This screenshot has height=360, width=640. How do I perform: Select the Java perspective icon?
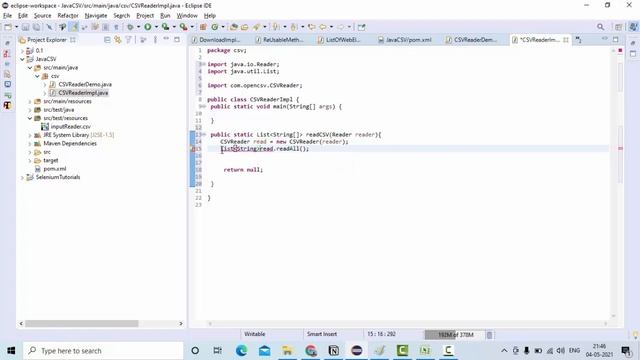pos(633,27)
